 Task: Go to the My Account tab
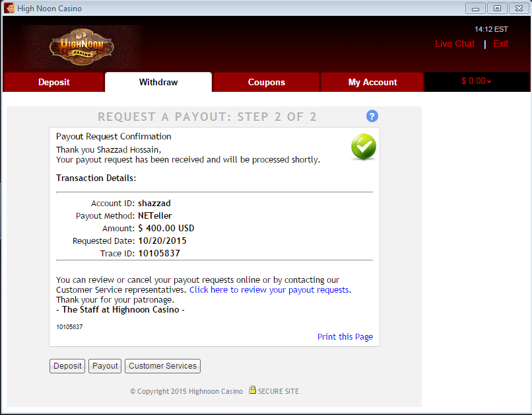coord(372,82)
